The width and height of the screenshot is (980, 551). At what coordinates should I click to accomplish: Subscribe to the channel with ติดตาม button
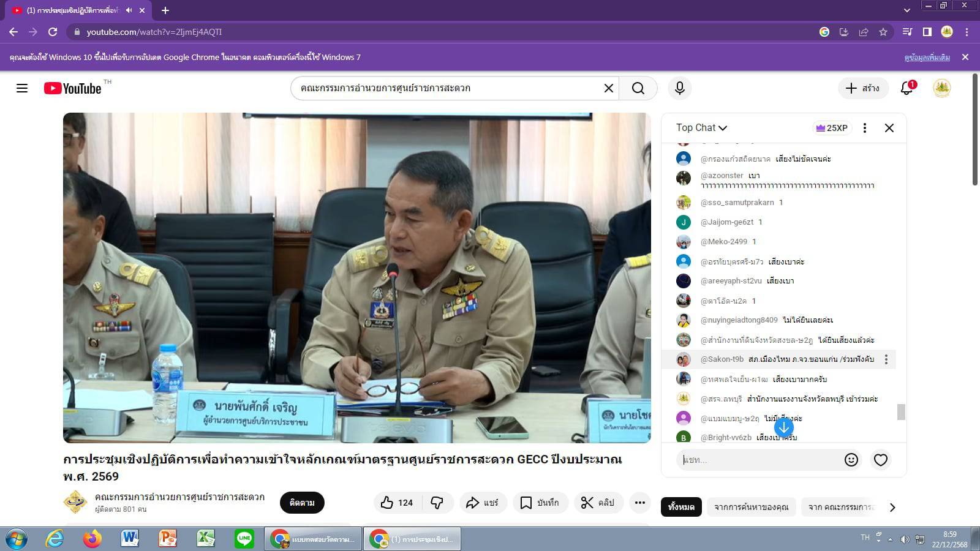[302, 503]
